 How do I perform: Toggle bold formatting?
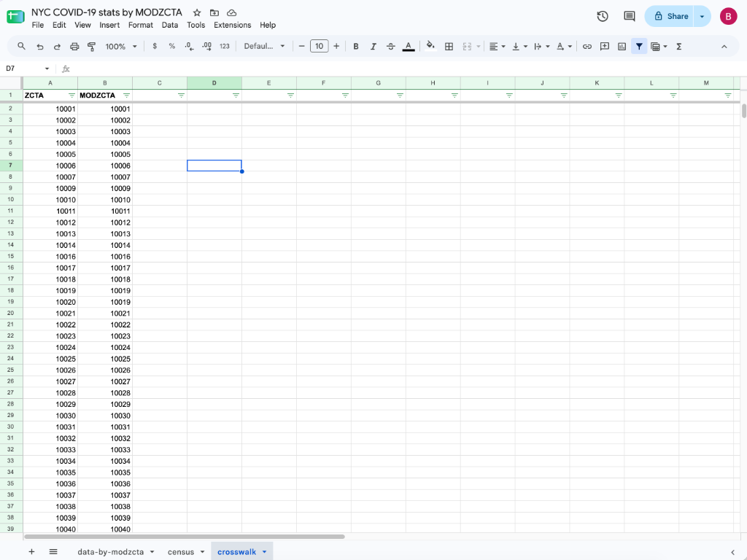click(x=355, y=46)
